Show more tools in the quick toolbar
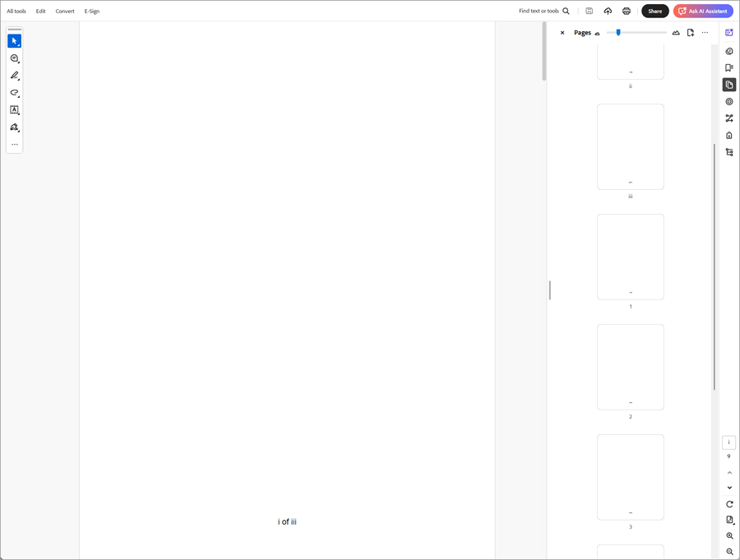Screen dimensions: 740x560 (x=14, y=145)
